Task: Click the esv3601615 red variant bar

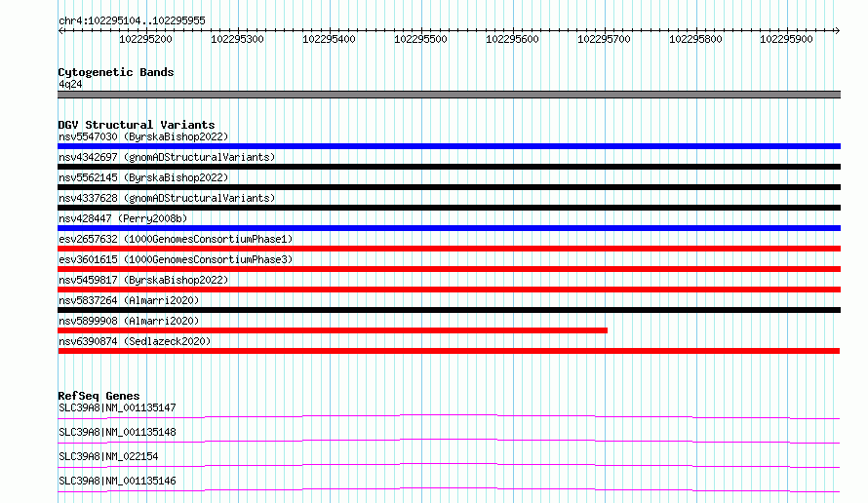Action: click(449, 269)
